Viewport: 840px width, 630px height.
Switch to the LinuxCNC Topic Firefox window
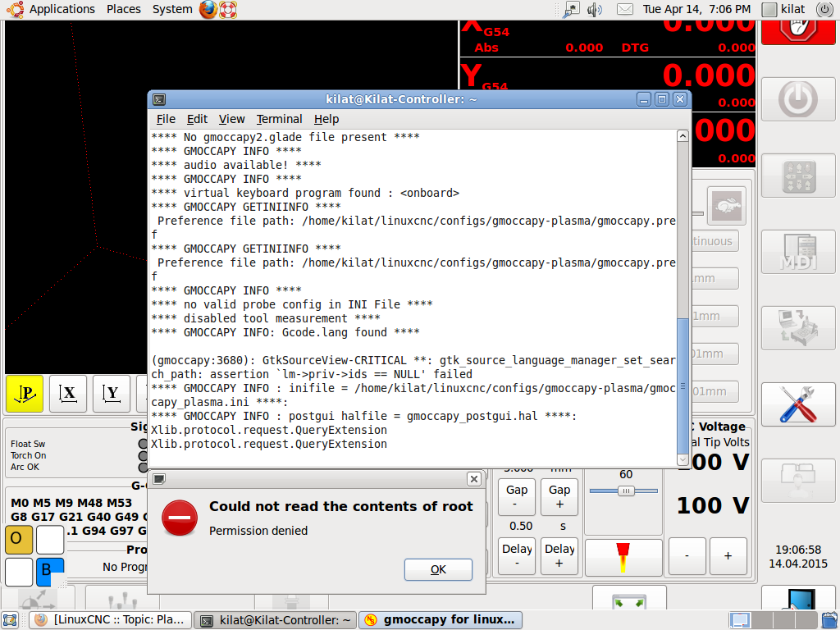(x=110, y=620)
